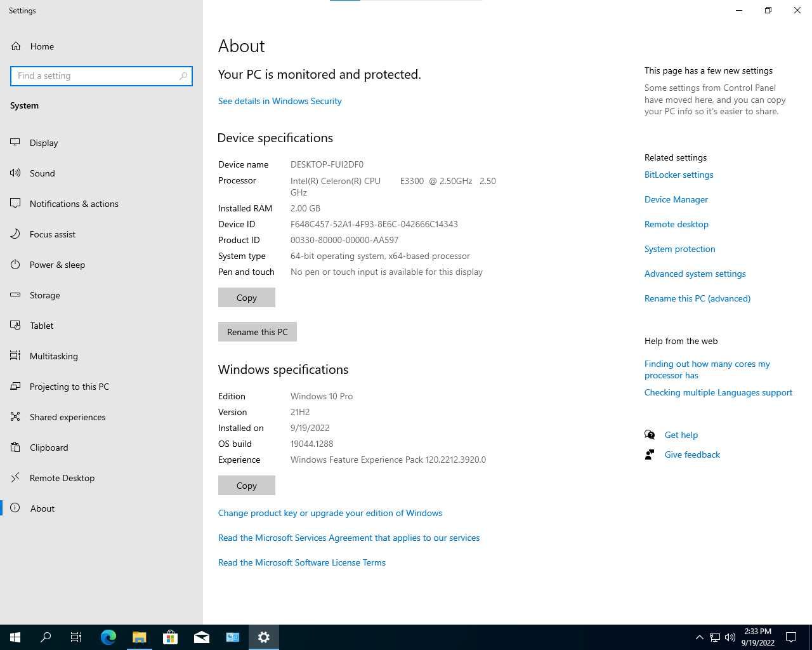Click the Remote Desktop icon
812x650 pixels.
point(15,478)
